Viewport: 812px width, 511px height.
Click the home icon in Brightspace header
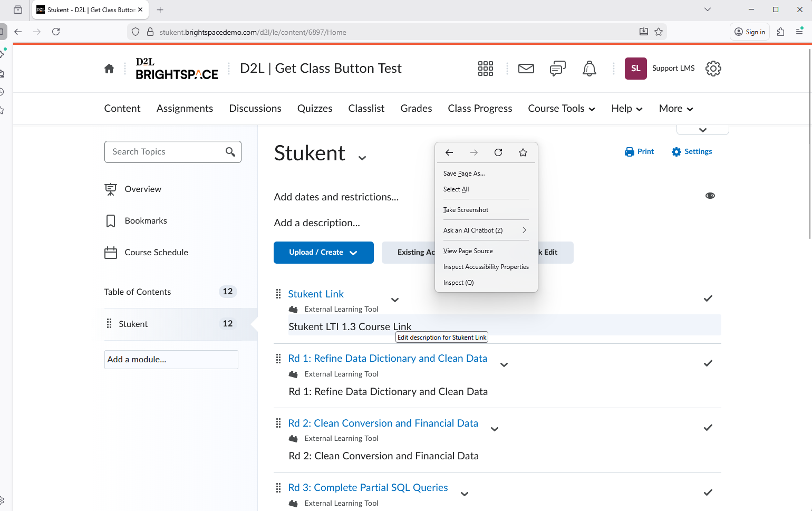pyautogui.click(x=109, y=69)
